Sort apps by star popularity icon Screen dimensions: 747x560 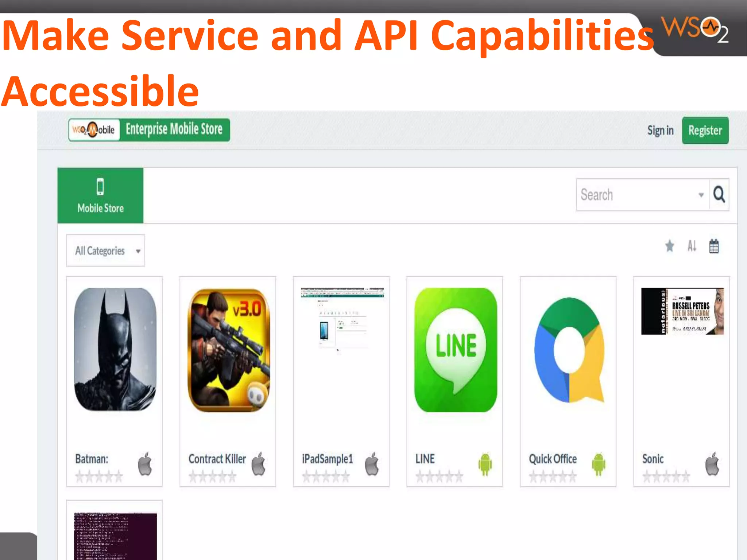(670, 246)
